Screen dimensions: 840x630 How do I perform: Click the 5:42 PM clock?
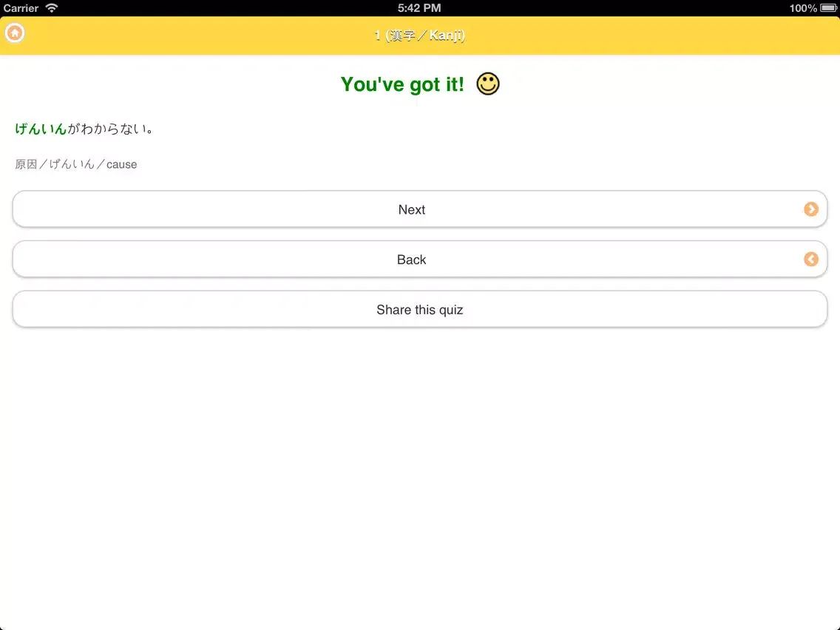pyautogui.click(x=419, y=8)
